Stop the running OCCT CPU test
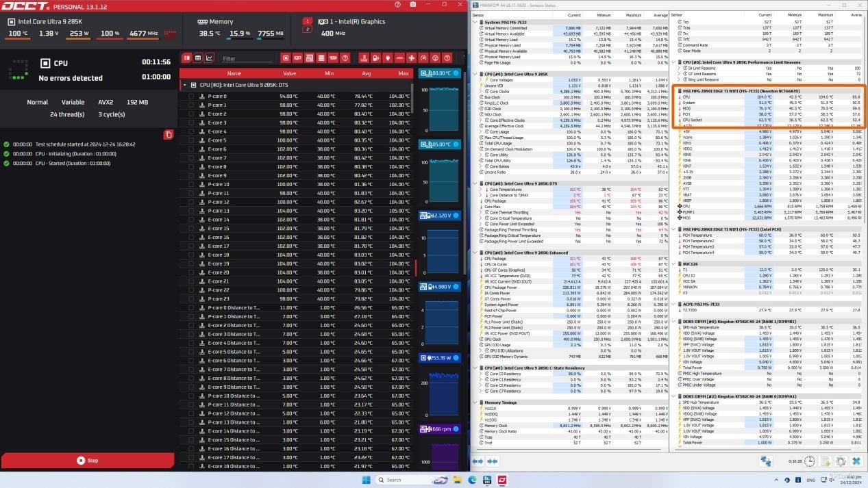This screenshot has height=488, width=868. pyautogui.click(x=87, y=461)
